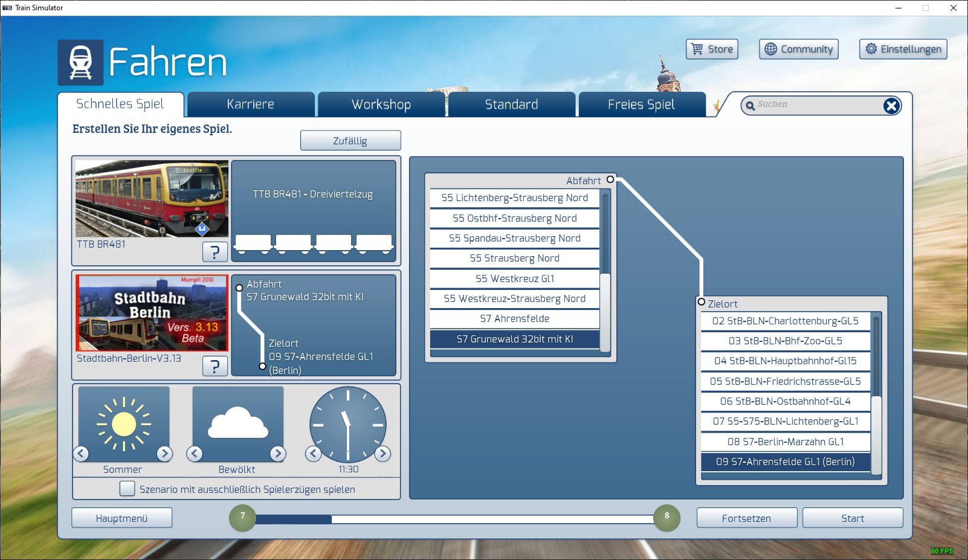Return to Hauptmenü
Viewport: 968px width, 560px height.
tap(121, 518)
